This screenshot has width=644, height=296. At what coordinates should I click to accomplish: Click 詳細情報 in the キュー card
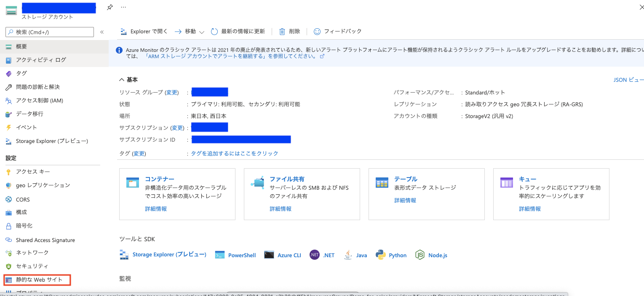point(530,209)
